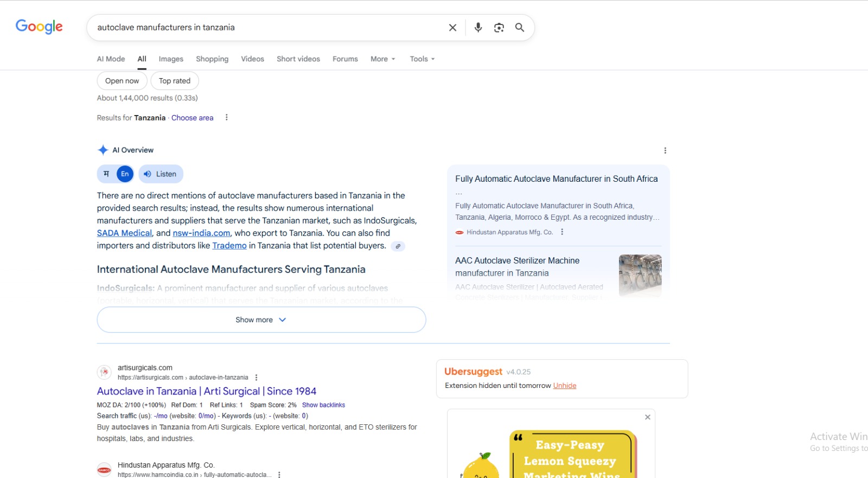The height and width of the screenshot is (478, 868).
Task: Click the International Autoclave Manufacturers Serving Tanzania heading
Action: [x=231, y=270]
